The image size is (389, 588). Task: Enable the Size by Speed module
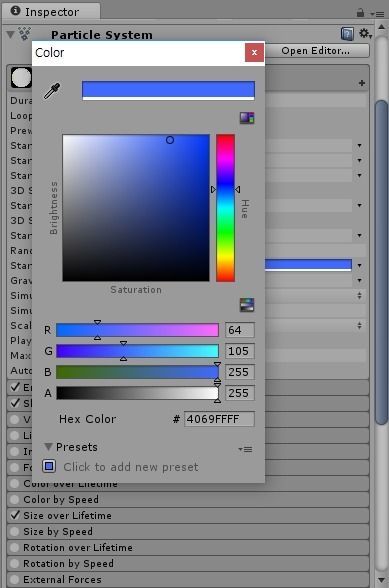tap(15, 531)
